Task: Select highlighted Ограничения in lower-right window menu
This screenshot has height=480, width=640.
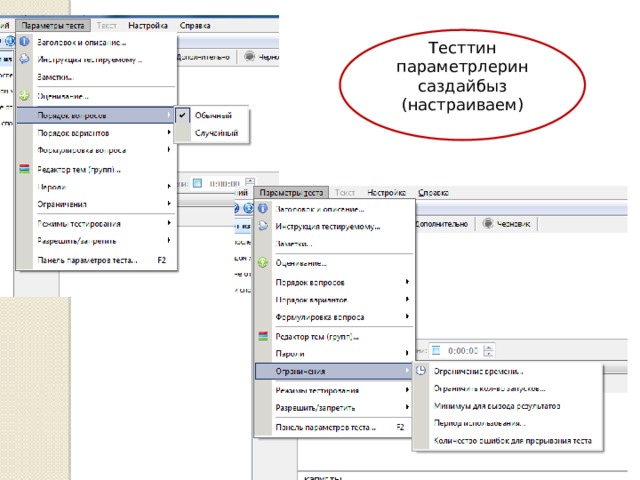Action: point(334,371)
